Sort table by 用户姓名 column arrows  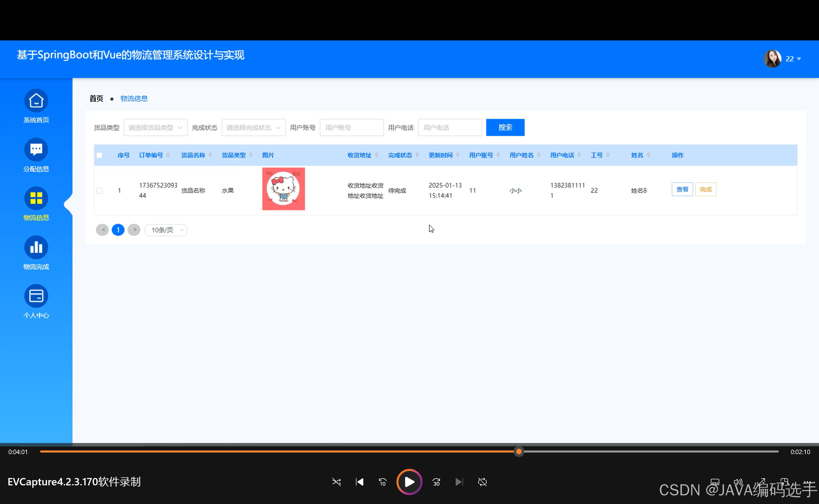coord(539,155)
